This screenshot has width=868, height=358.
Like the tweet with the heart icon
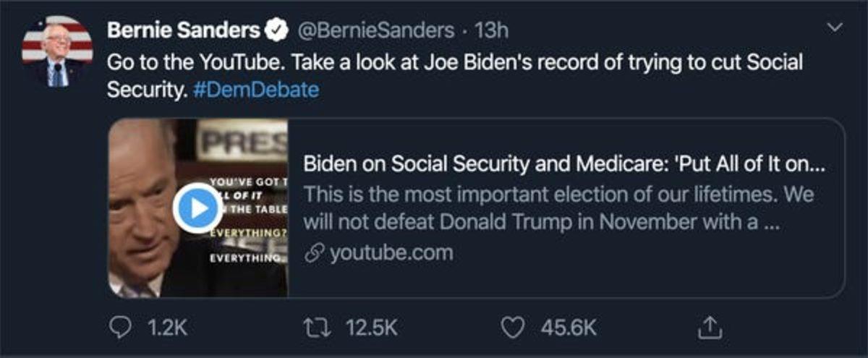click(x=513, y=328)
